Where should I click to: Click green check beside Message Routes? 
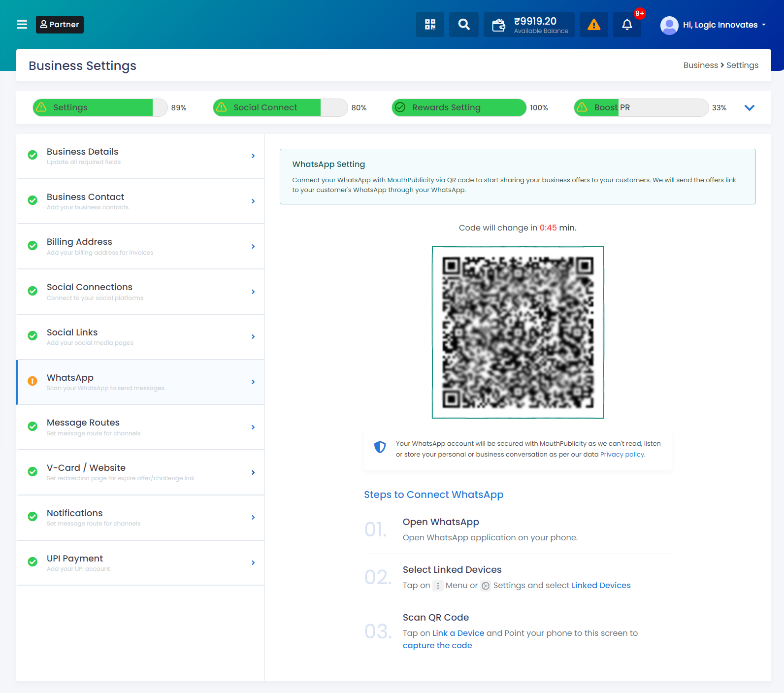pyautogui.click(x=33, y=427)
